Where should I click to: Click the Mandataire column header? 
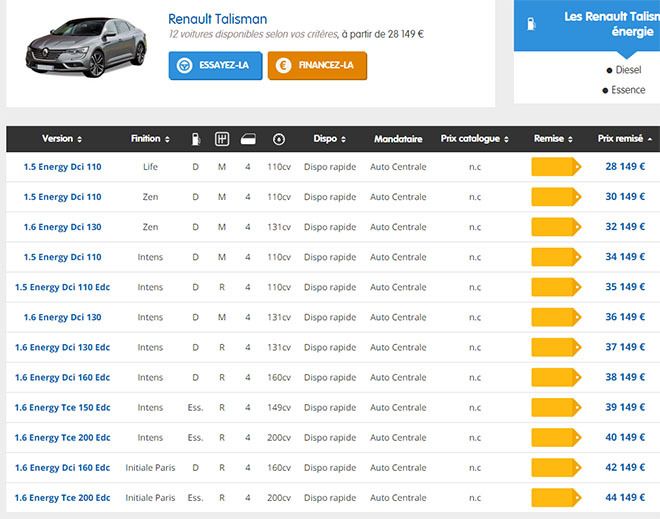pyautogui.click(x=398, y=139)
